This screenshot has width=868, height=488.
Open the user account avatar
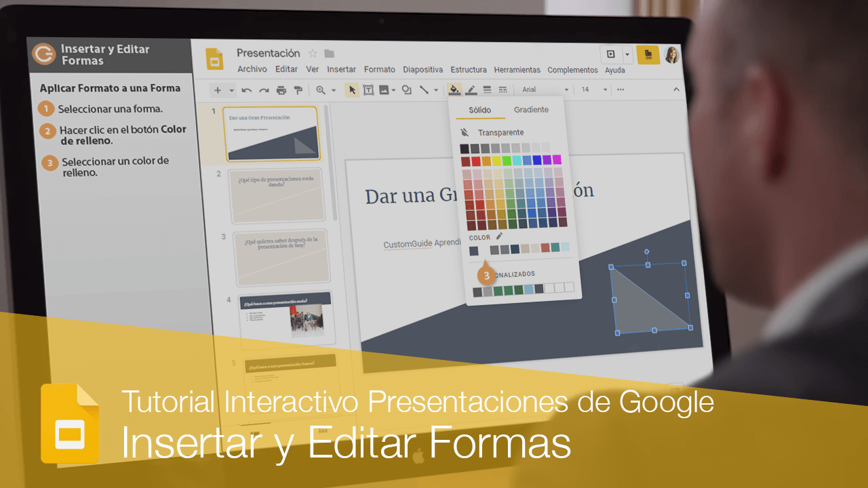point(671,55)
